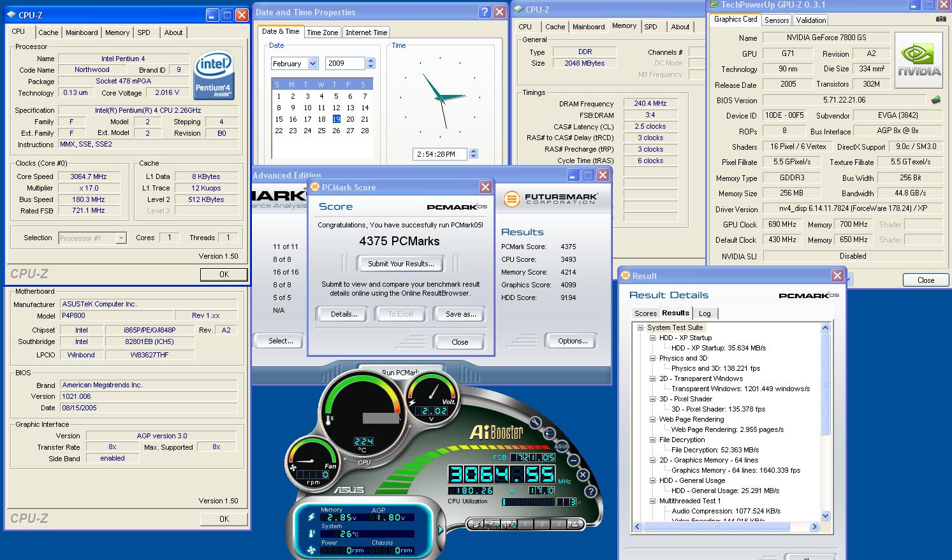This screenshot has height=560, width=952.
Task: Click Result tree vertical scrollbar thumb
Action: coord(825,384)
